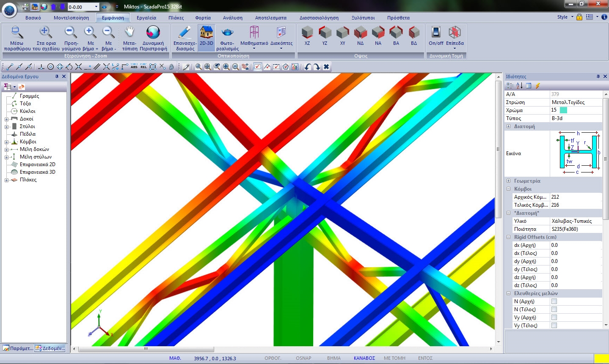The image size is (609, 364).
Task: Open the Μαθηματικό model dropdown
Action: (254, 49)
